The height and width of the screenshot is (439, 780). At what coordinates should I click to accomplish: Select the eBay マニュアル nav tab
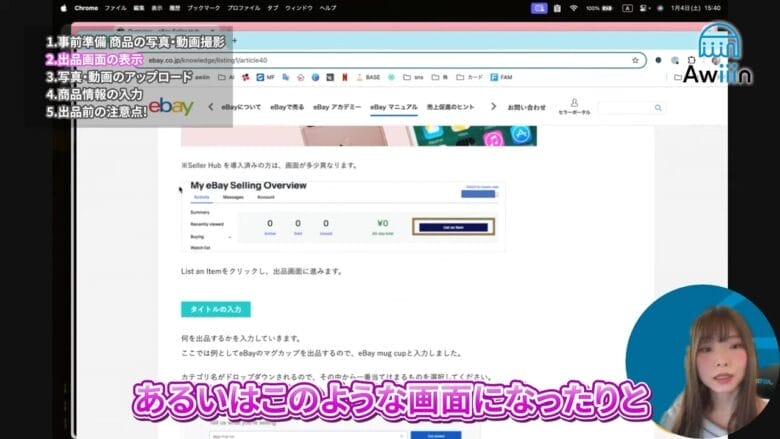[393, 107]
